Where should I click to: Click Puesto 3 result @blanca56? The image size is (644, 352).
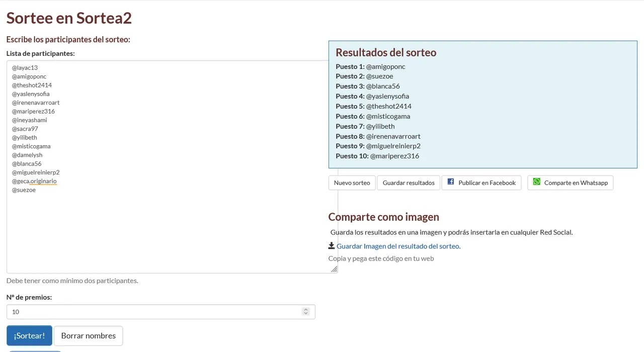click(383, 86)
